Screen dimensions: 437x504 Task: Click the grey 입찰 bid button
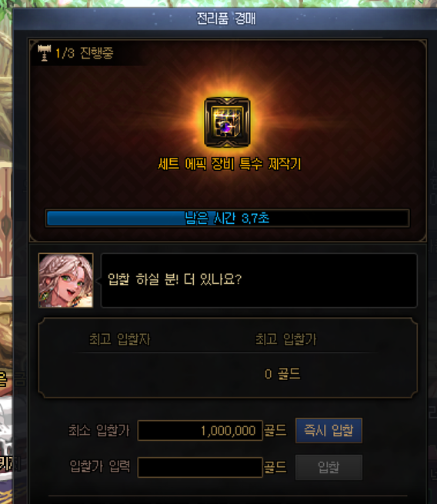(329, 467)
